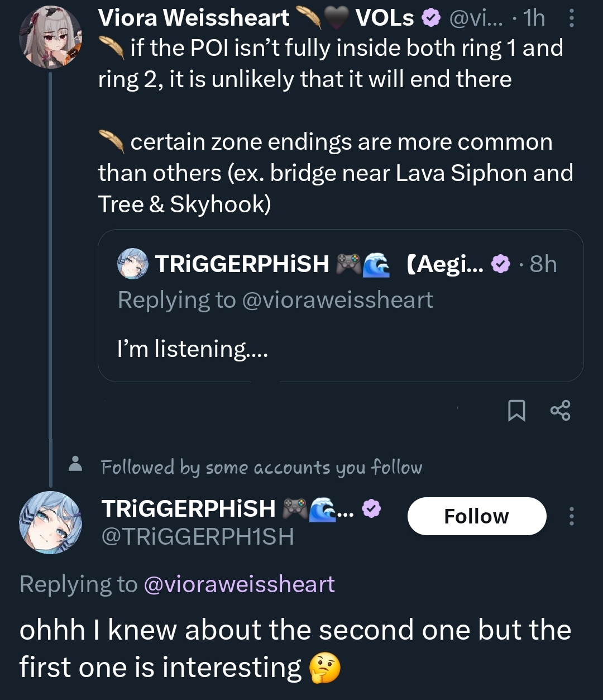Tap the person icon by "Followed by" text
The image size is (603, 700).
[x=75, y=464]
